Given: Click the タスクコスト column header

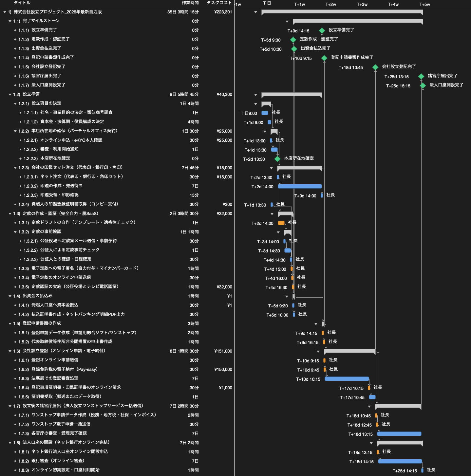Looking at the screenshot, I should (219, 3).
